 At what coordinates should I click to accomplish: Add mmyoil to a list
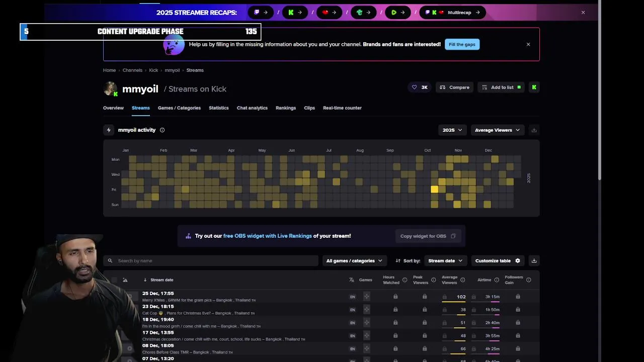(x=501, y=87)
